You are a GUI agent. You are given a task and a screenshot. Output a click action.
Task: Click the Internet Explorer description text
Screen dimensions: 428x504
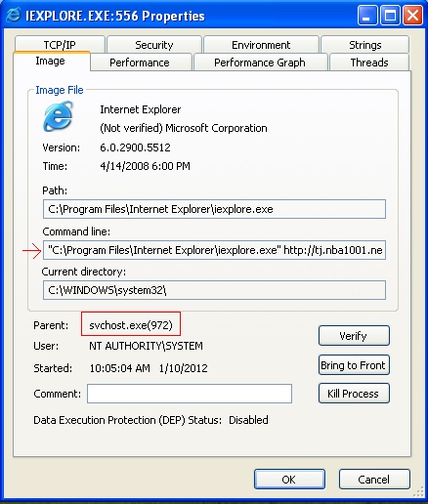141,109
